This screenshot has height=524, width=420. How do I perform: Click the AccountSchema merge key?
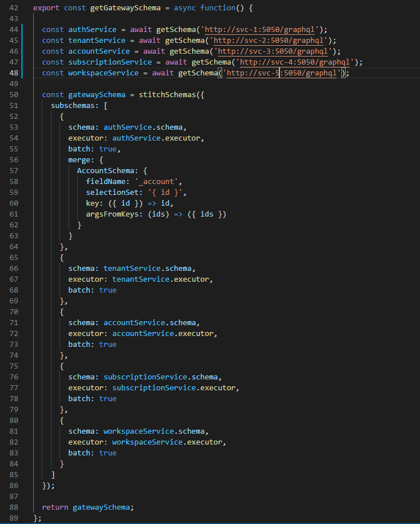pos(103,171)
